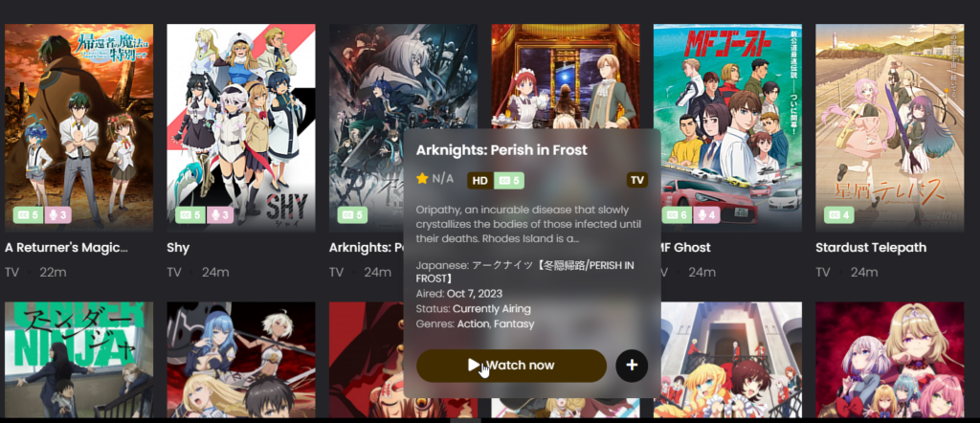Click the subtitle CC 5 badge in popup
980x423 pixels.
509,181
